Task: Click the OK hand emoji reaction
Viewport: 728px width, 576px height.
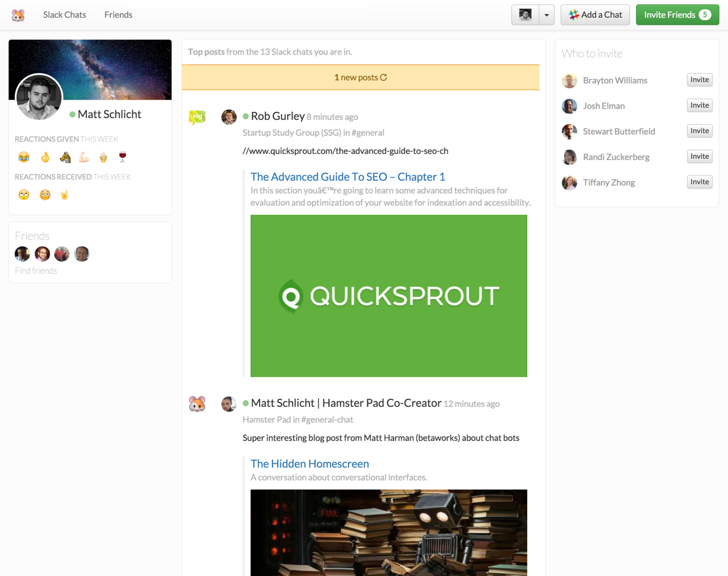Action: click(x=45, y=158)
